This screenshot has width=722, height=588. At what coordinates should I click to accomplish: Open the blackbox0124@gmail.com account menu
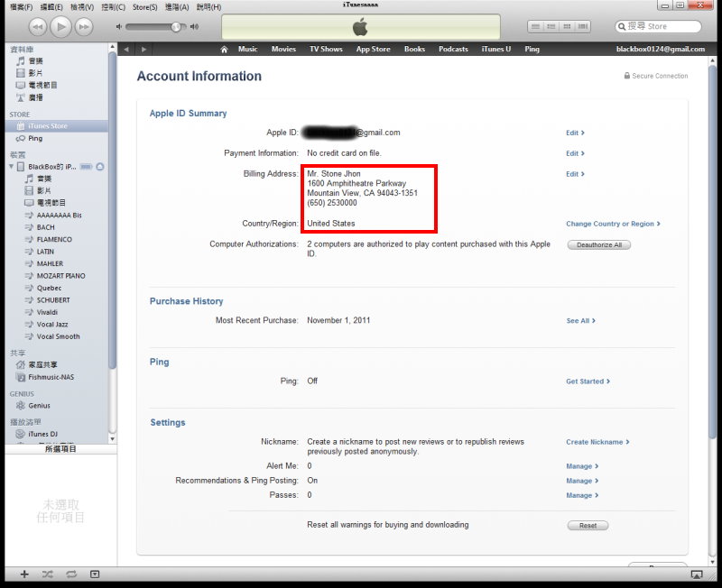point(661,49)
